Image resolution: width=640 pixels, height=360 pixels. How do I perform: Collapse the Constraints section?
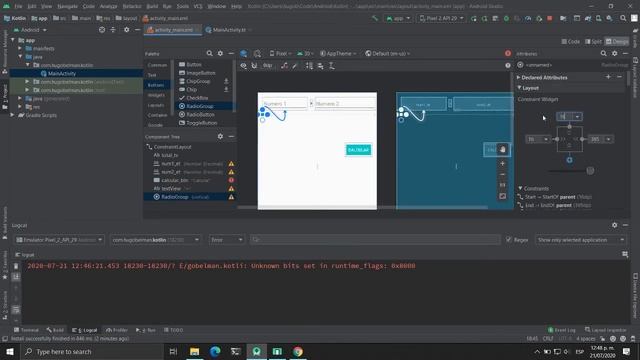tap(520, 188)
